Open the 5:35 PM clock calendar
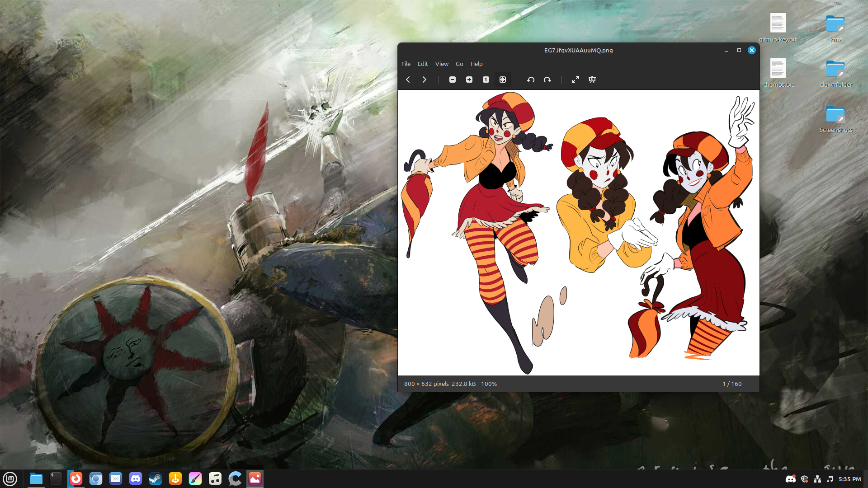The width and height of the screenshot is (868, 488). click(850, 479)
